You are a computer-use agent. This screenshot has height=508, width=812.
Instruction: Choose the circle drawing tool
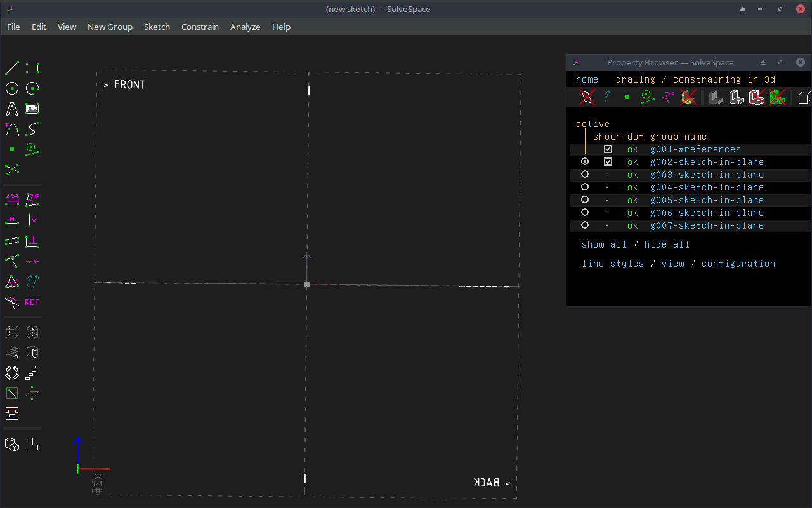[12, 88]
